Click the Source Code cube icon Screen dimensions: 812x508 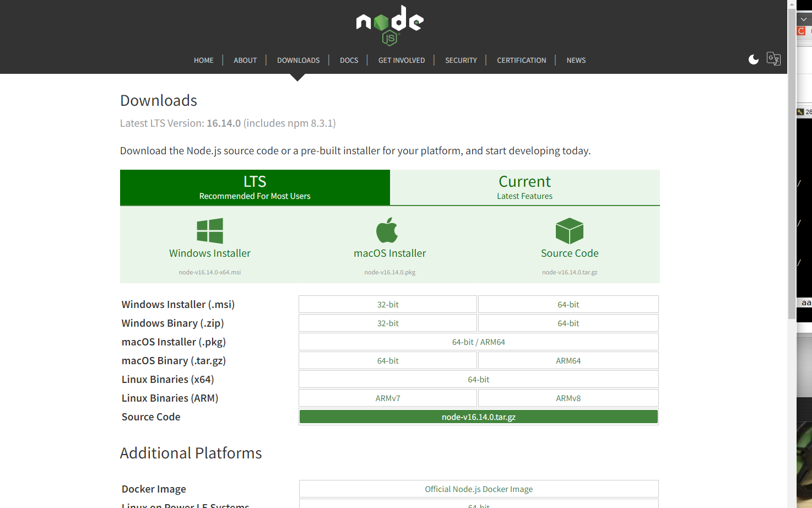[570, 231]
